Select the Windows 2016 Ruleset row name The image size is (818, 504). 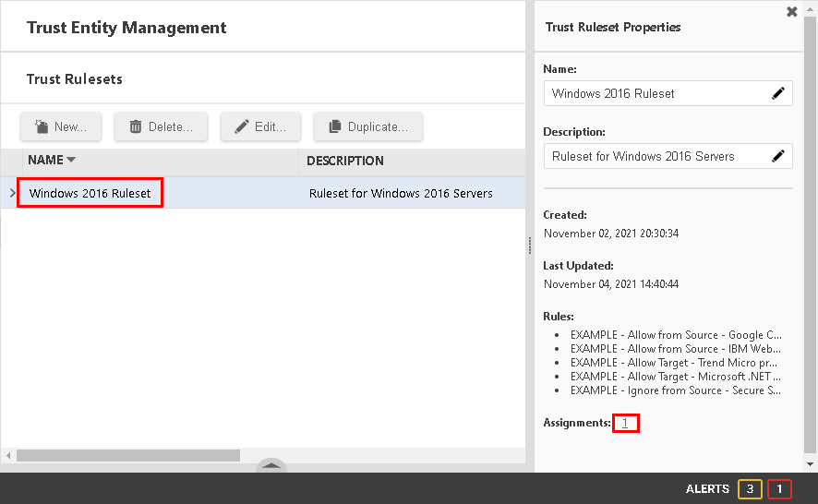click(x=90, y=194)
